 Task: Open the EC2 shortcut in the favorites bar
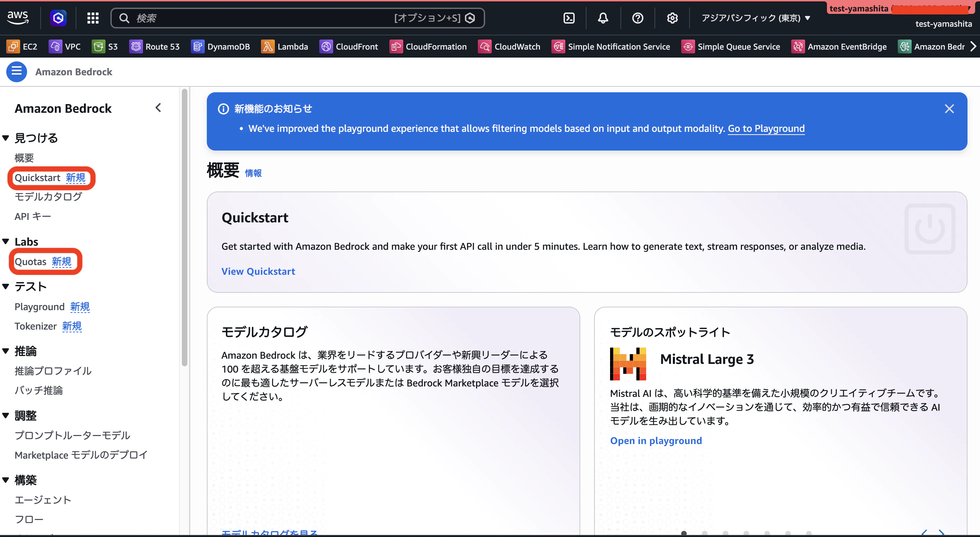[22, 46]
